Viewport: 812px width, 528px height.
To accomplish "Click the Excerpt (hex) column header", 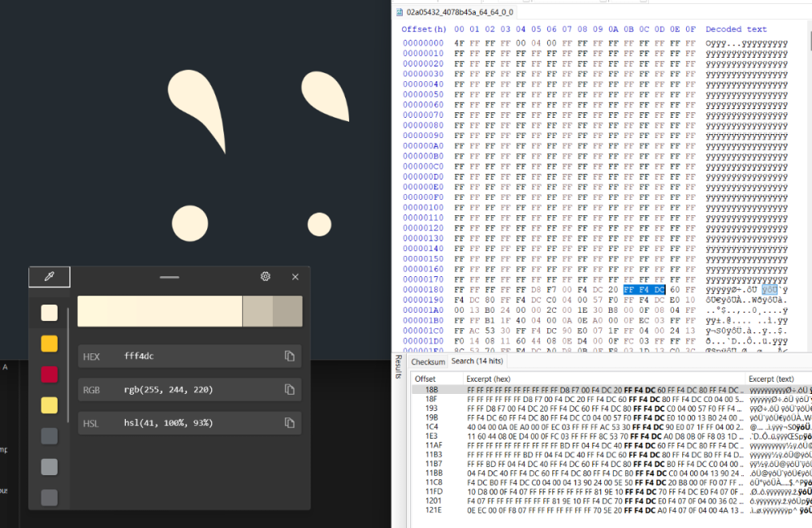I will [x=489, y=379].
